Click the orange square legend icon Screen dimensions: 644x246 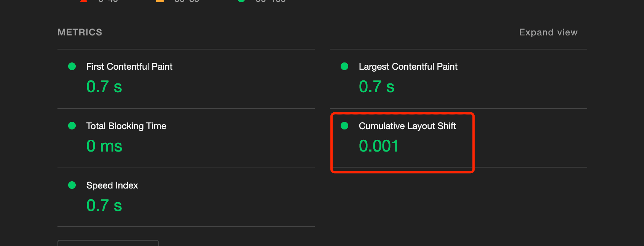tap(160, 1)
